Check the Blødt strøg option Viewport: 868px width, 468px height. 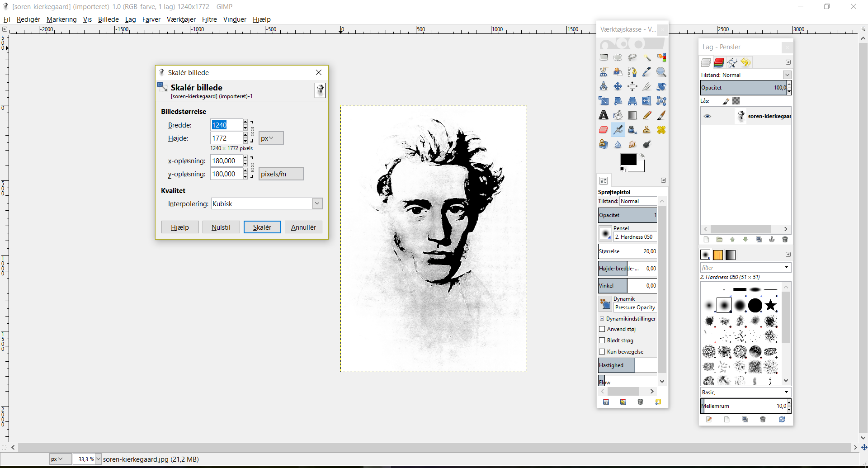click(x=602, y=340)
